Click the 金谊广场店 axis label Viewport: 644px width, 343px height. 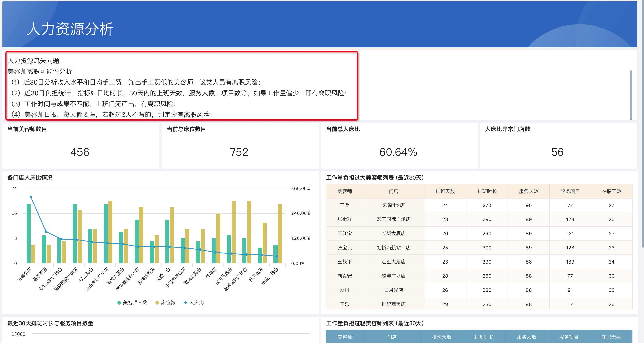click(x=269, y=276)
